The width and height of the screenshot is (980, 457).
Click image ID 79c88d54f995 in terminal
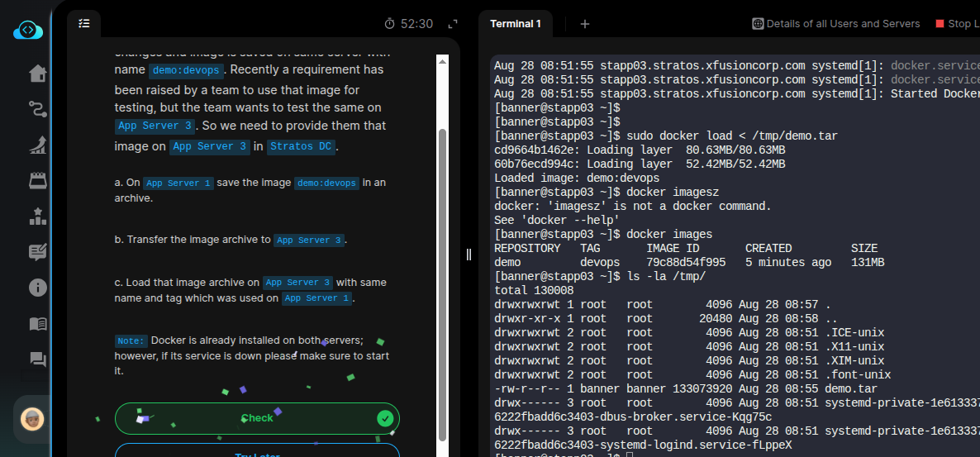click(687, 263)
